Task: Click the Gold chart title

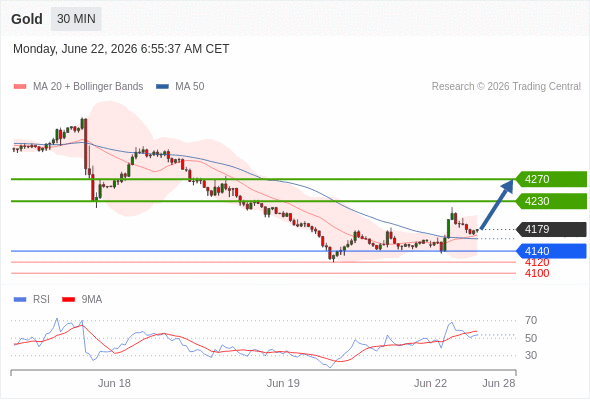Action: [27, 19]
